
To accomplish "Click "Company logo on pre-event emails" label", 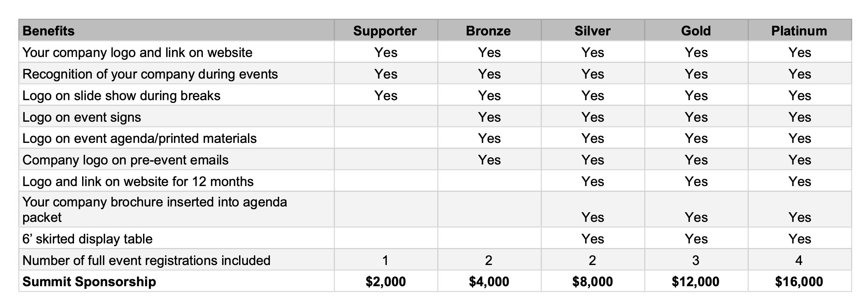I will coord(125,160).
